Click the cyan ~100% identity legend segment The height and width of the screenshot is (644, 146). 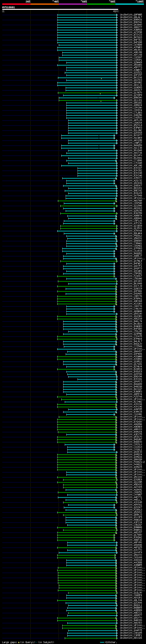point(130,4)
